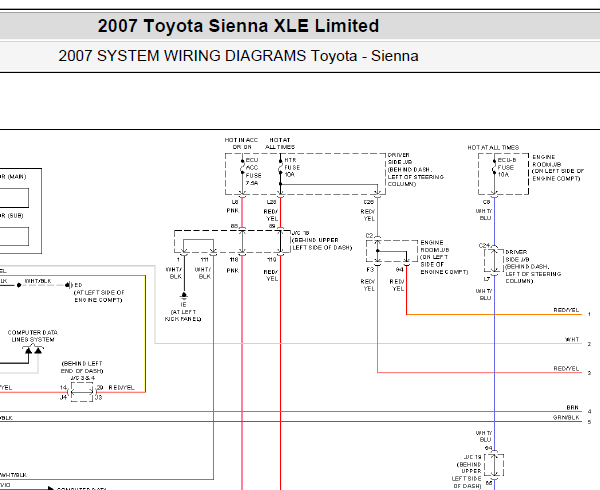This screenshot has width=600, height=490.
Task: Click connector pin label 'C6'
Action: point(486,202)
